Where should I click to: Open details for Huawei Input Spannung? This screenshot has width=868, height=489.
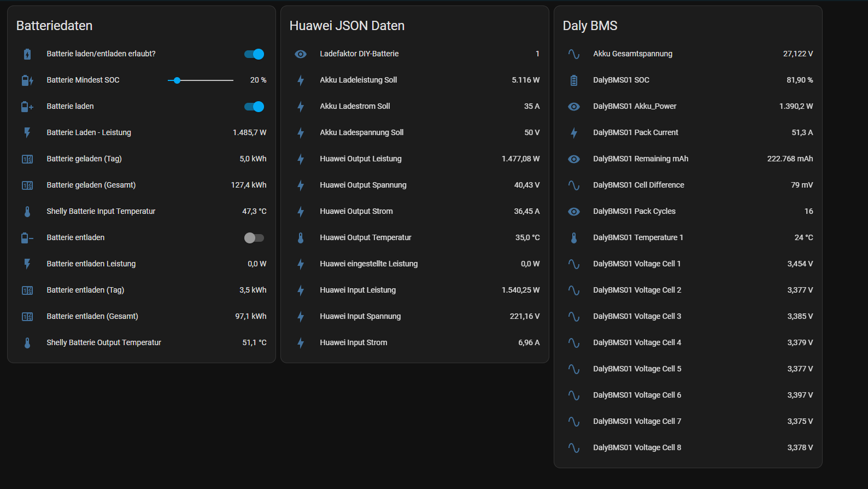pyautogui.click(x=360, y=316)
